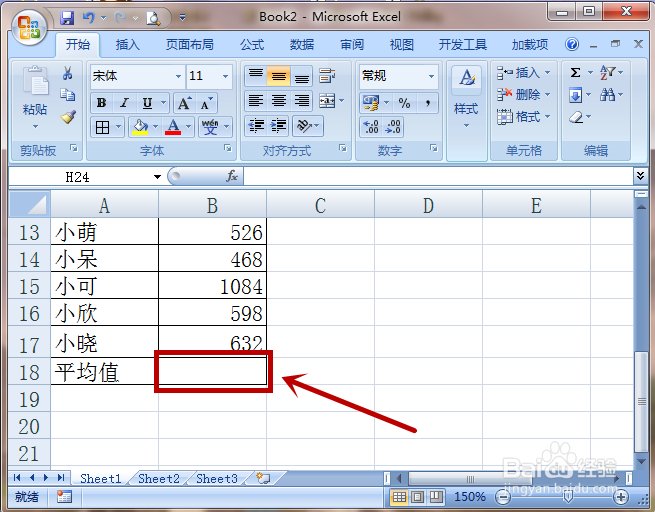
Task: Decrease font size with small A
Action: [206, 103]
